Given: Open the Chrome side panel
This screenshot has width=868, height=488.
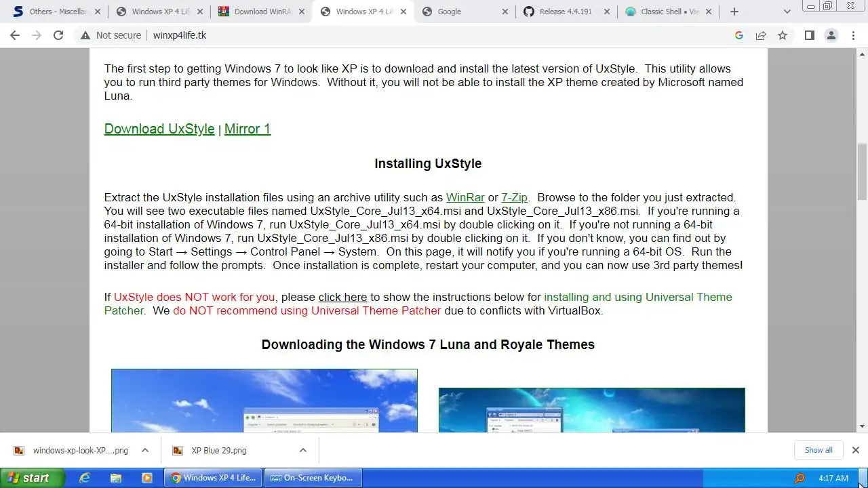Looking at the screenshot, I should (x=810, y=35).
